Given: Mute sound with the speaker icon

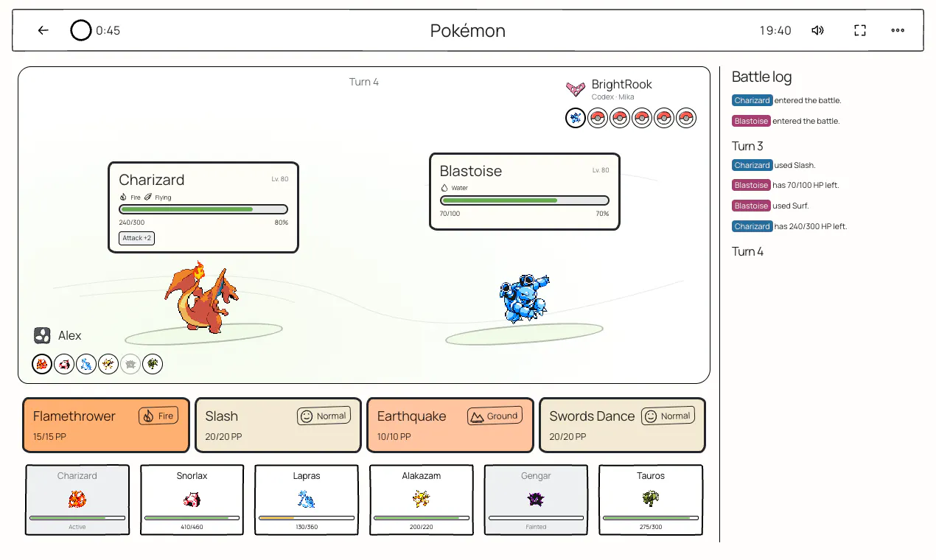Looking at the screenshot, I should pos(817,30).
